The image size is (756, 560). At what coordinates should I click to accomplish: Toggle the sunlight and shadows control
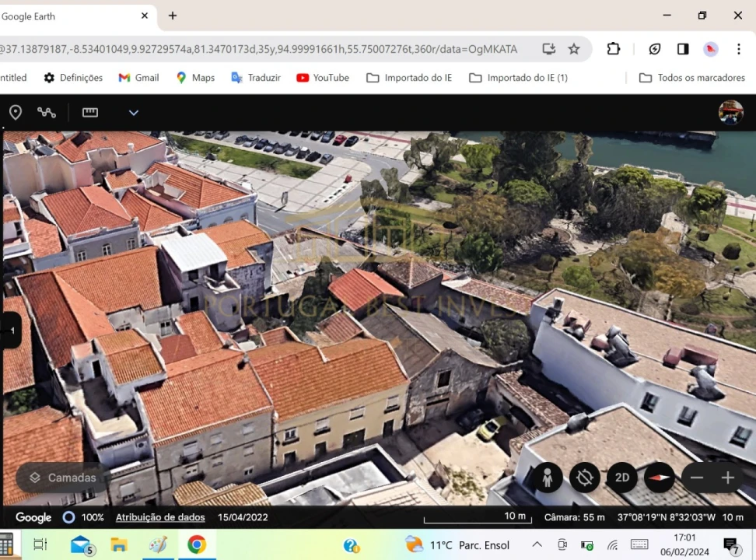pos(584,478)
